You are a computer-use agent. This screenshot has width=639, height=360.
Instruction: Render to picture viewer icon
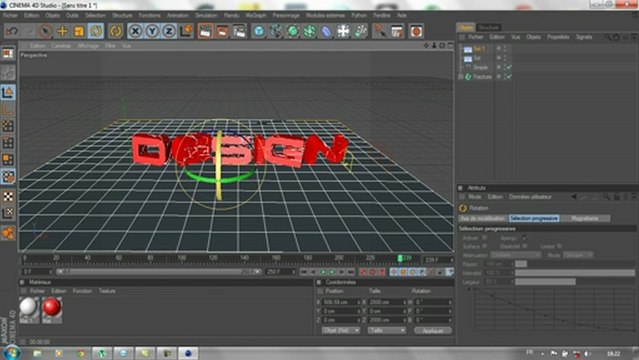click(223, 31)
